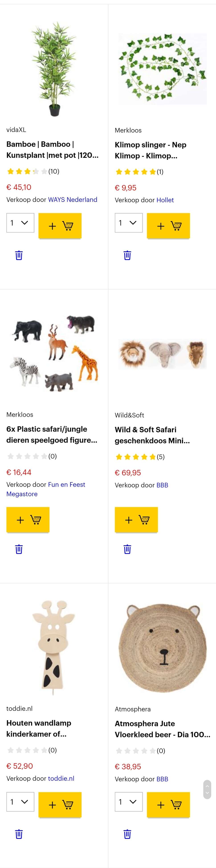Delete the plastic safari animals item
Image resolution: width=216 pixels, height=868 pixels.
pos(19,549)
